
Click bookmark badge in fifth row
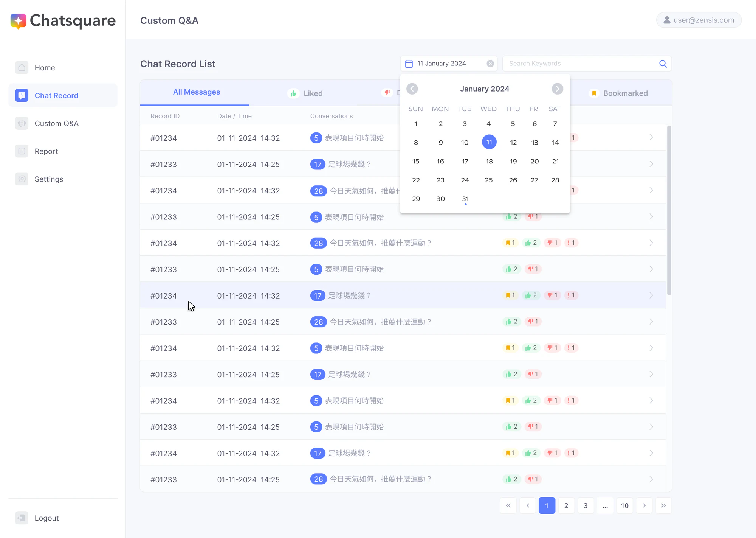point(510,243)
